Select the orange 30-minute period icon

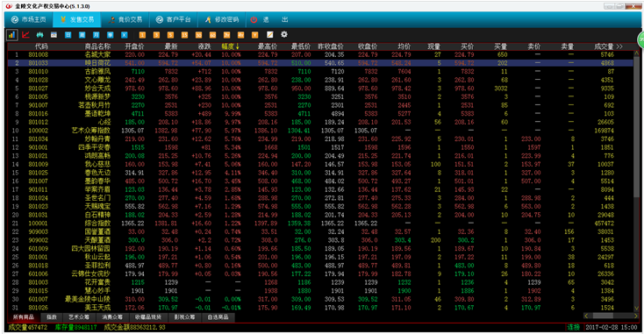198,35
